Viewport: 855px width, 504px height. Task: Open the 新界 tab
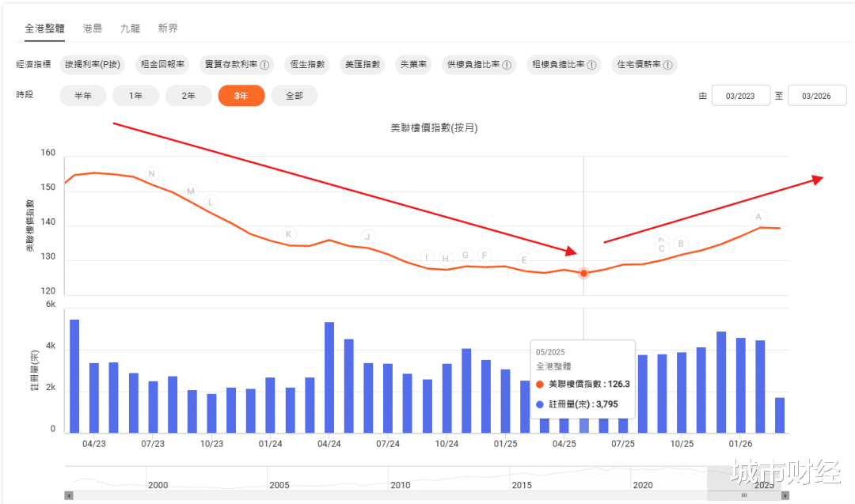tap(167, 28)
